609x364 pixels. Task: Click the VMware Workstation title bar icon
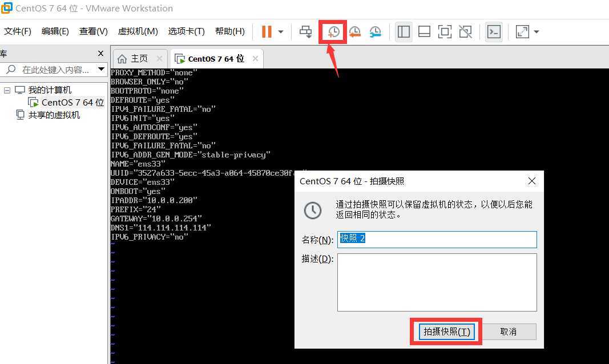[7, 8]
